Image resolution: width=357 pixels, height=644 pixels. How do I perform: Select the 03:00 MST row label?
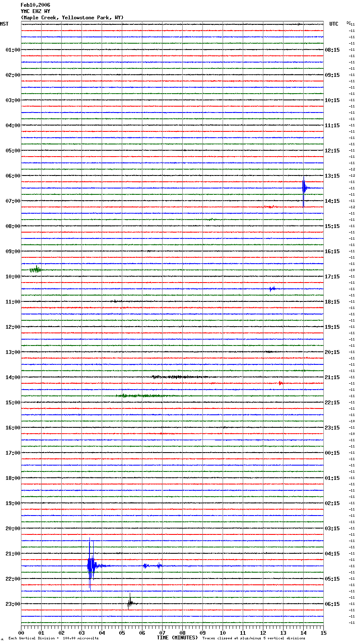click(x=13, y=100)
